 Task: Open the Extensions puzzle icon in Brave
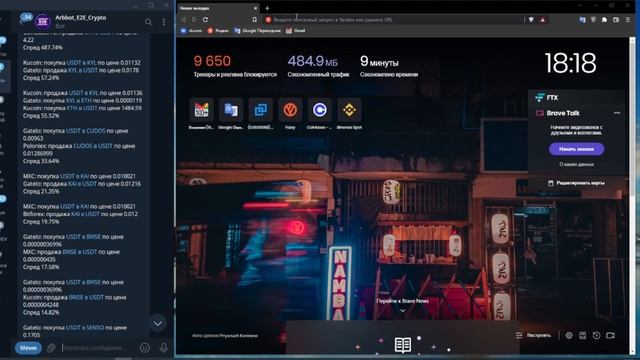[x=604, y=20]
